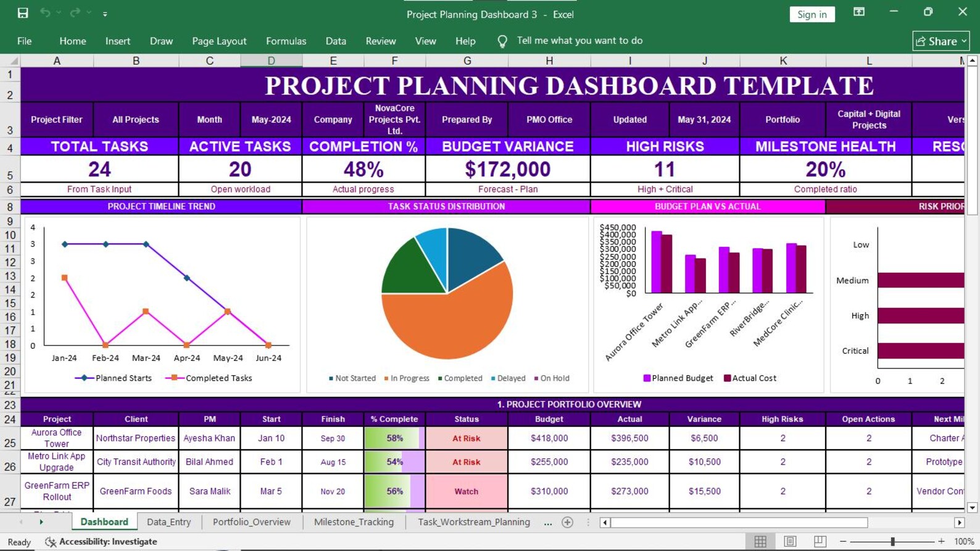This screenshot has height=551, width=980.
Task: Click the Sign in button
Action: pyautogui.click(x=812, y=14)
